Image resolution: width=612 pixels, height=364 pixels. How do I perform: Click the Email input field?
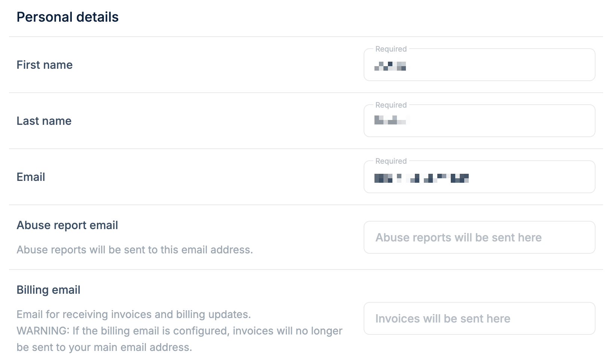coord(479,178)
